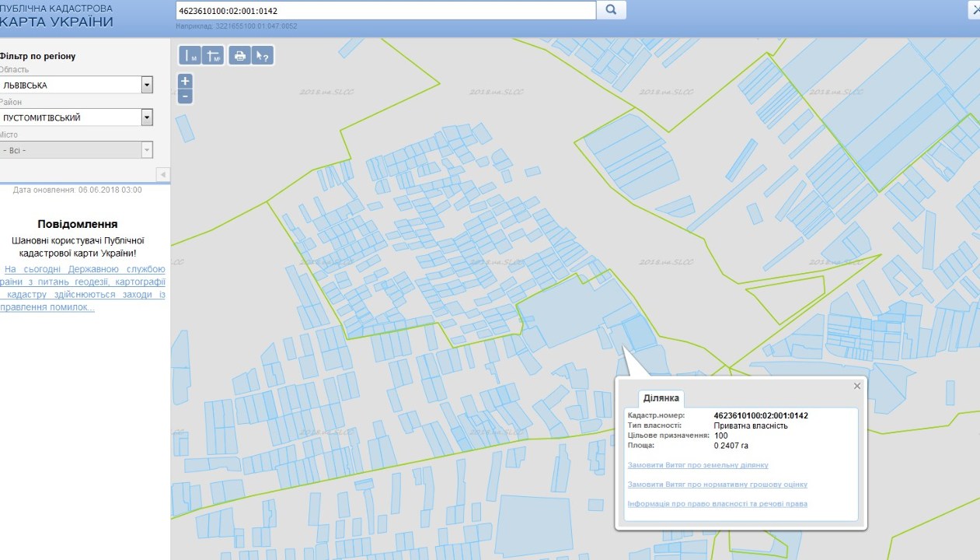Image resolution: width=980 pixels, height=560 pixels.
Task: Close the Ділянка info popup
Action: (x=857, y=386)
